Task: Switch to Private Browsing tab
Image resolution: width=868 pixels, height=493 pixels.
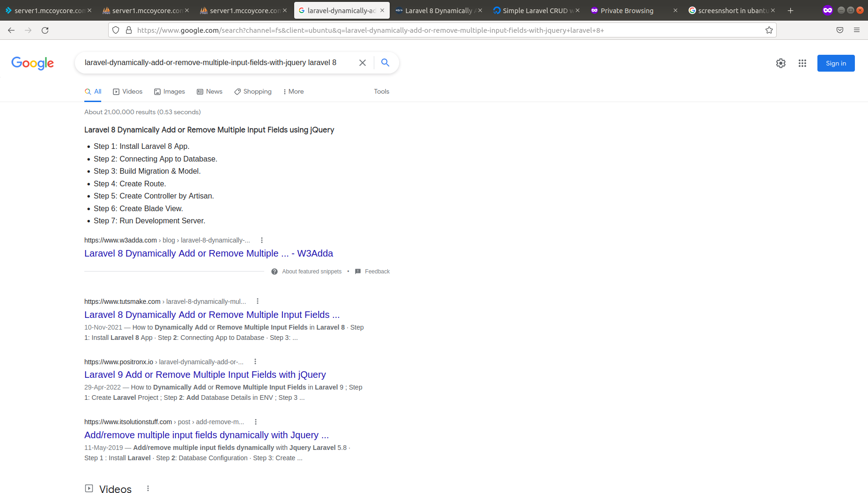Action: [x=626, y=10]
